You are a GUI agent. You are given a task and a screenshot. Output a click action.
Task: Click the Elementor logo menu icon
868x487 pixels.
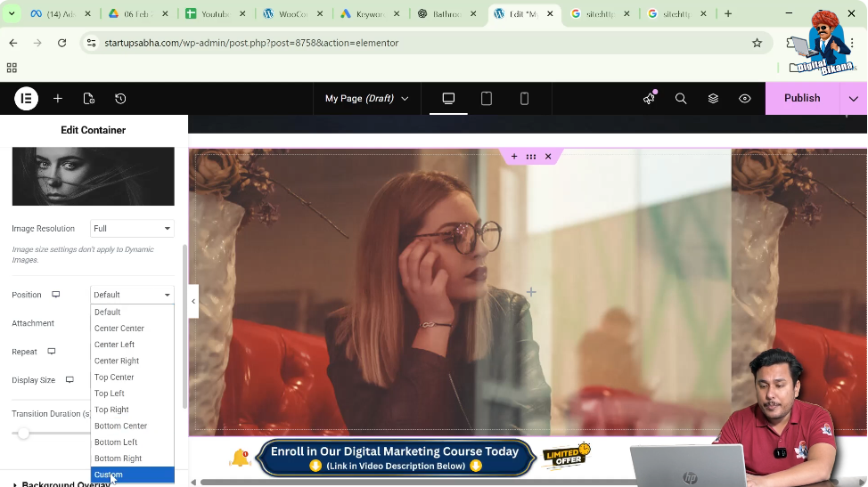26,99
